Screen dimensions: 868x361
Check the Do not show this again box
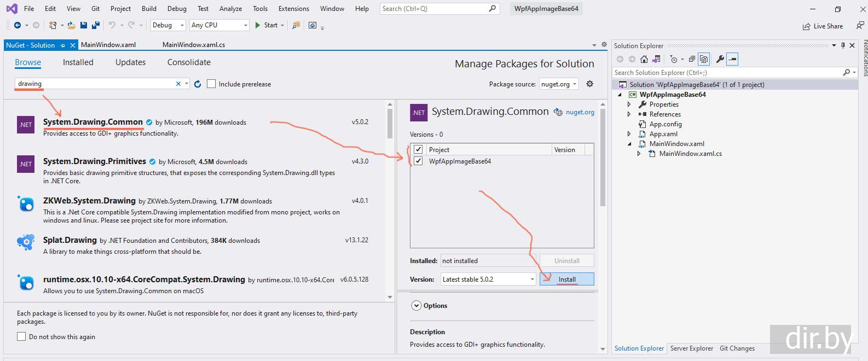pos(21,336)
